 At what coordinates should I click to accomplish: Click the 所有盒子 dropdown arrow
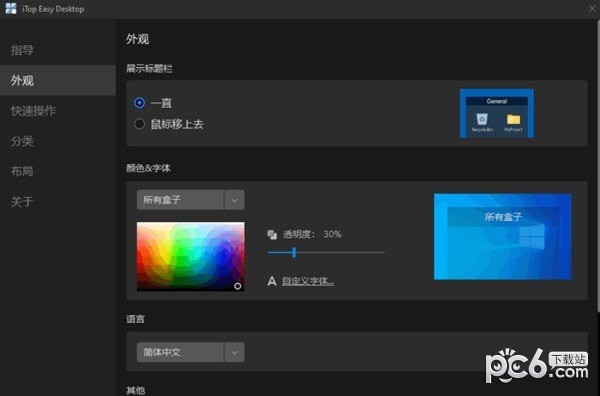(x=235, y=200)
